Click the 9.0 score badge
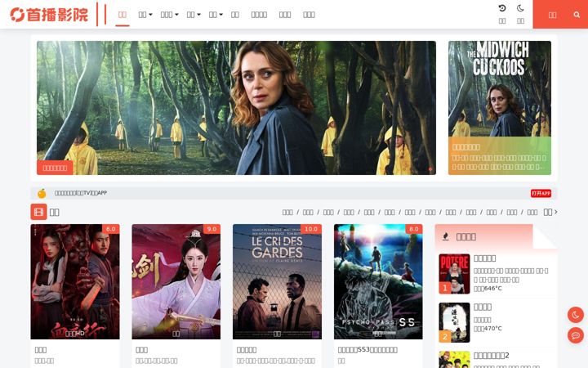This screenshot has height=368, width=588. 212,229
